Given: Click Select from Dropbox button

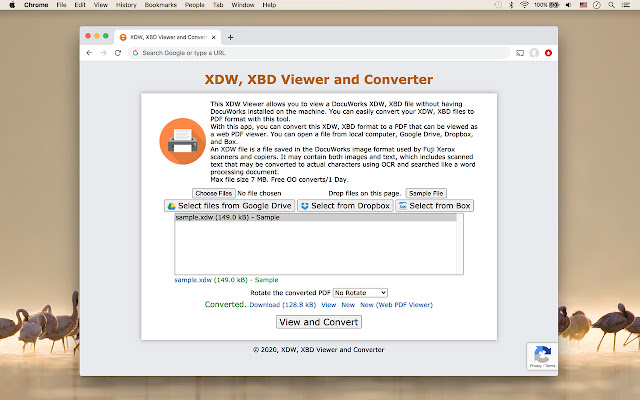Looking at the screenshot, I should 345,206.
